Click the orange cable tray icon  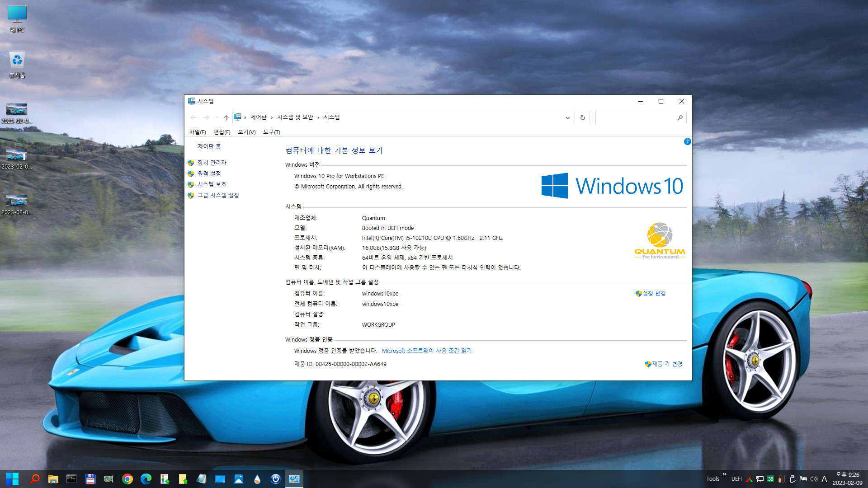(781, 479)
